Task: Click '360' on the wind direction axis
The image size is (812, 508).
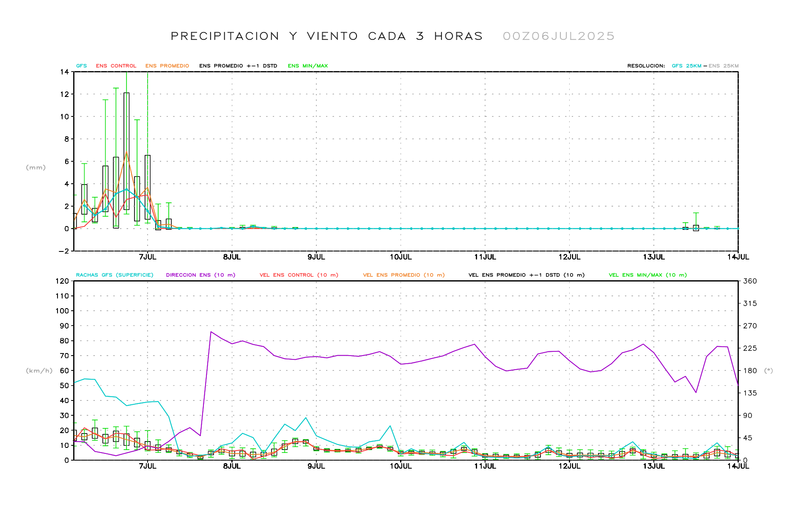Action: [750, 281]
